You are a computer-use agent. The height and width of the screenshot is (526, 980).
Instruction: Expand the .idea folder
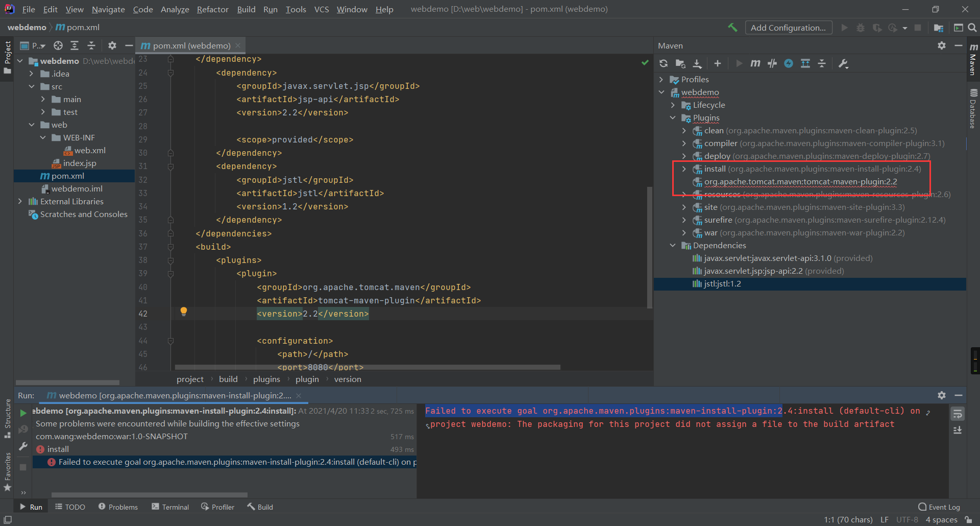32,74
